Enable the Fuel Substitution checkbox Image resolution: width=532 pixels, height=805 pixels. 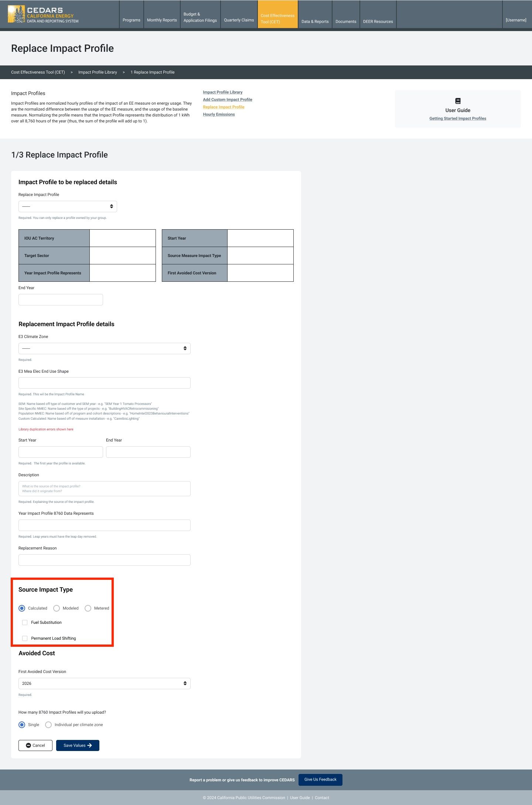(25, 622)
